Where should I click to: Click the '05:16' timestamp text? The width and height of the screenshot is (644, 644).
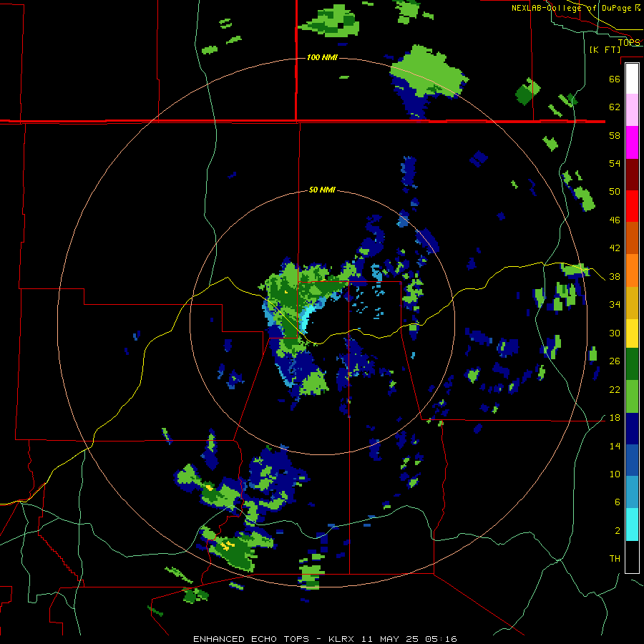[441, 639]
